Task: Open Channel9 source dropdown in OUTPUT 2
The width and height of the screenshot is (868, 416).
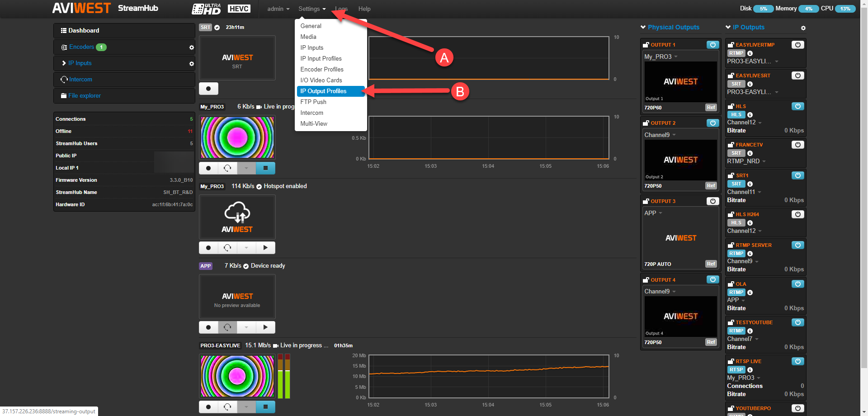Action: pos(660,135)
